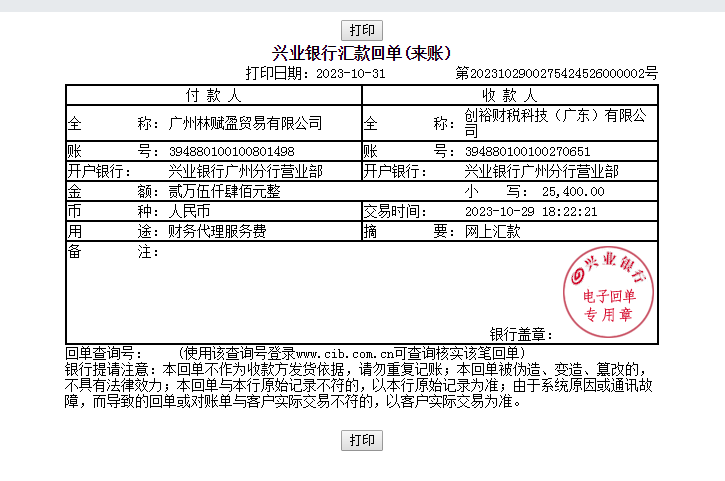Click the 收款人 column header
The width and height of the screenshot is (725, 481).
(x=510, y=95)
